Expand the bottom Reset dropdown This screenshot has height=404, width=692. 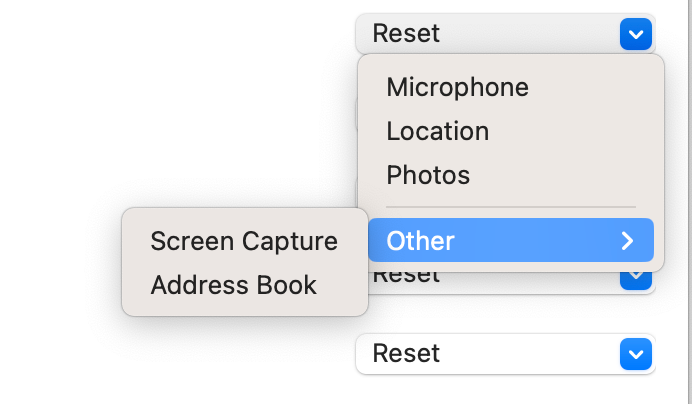click(504, 354)
